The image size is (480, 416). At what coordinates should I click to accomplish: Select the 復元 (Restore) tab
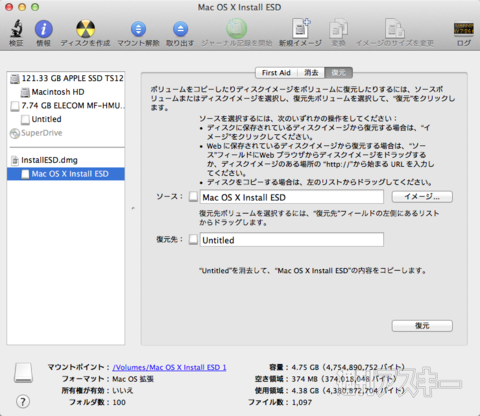pyautogui.click(x=339, y=73)
